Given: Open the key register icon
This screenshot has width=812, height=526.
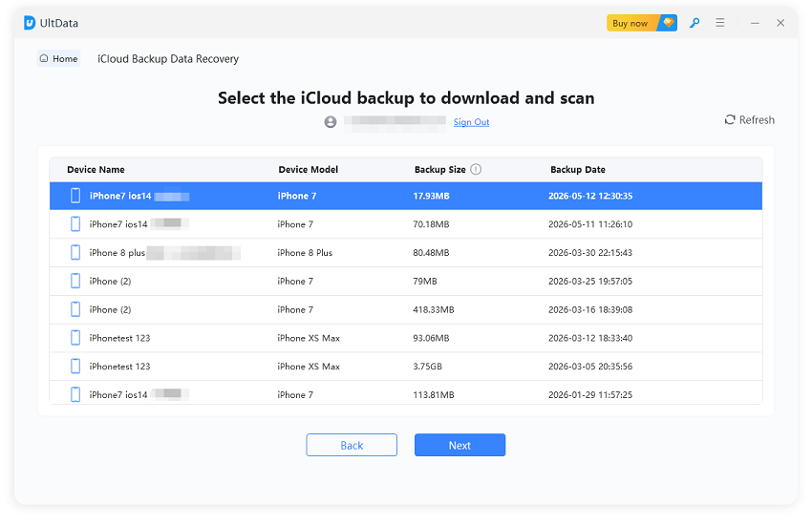Looking at the screenshot, I should click(x=694, y=23).
